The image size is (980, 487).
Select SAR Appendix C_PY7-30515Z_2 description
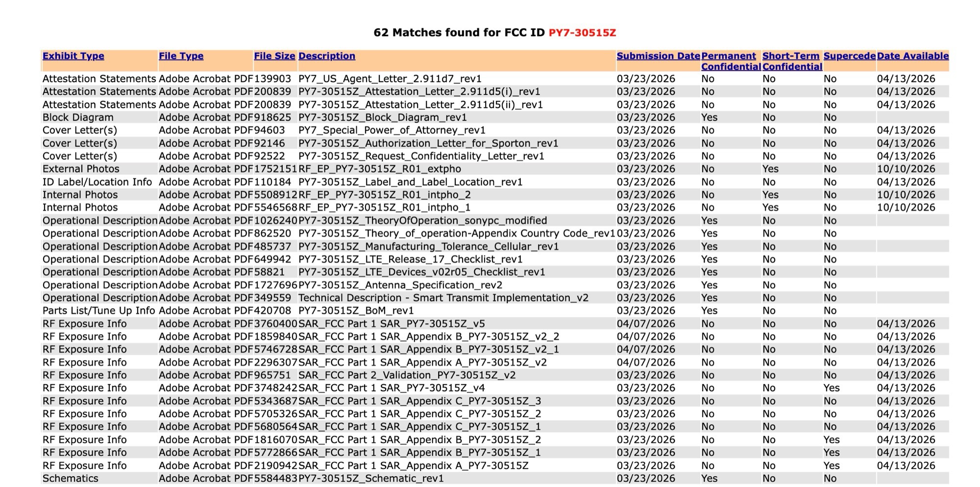(x=420, y=414)
